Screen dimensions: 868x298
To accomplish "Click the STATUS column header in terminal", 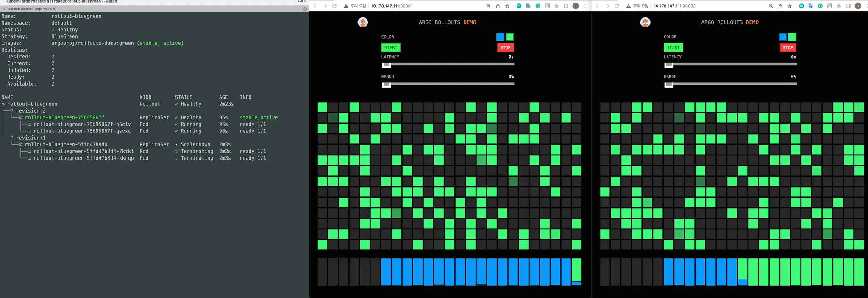I will pos(184,97).
